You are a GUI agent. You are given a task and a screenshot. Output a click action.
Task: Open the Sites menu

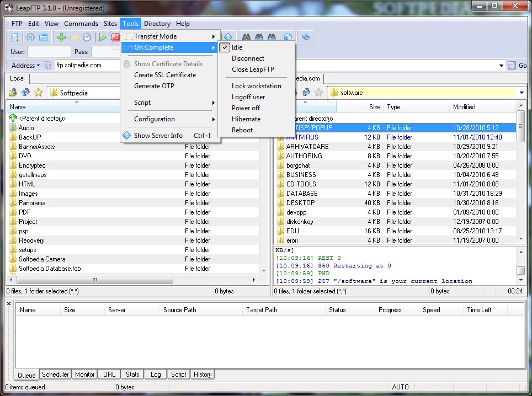click(110, 24)
